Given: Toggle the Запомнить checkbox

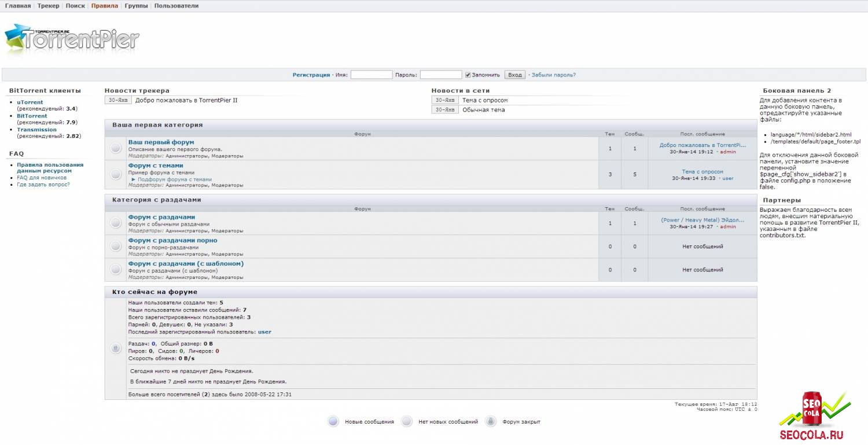Looking at the screenshot, I should click(x=468, y=75).
